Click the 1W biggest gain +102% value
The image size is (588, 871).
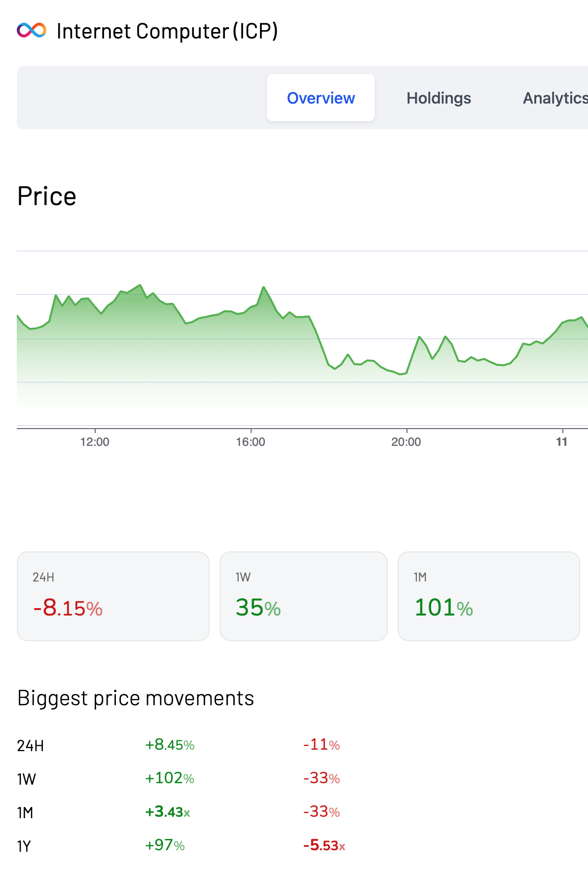[x=170, y=778]
